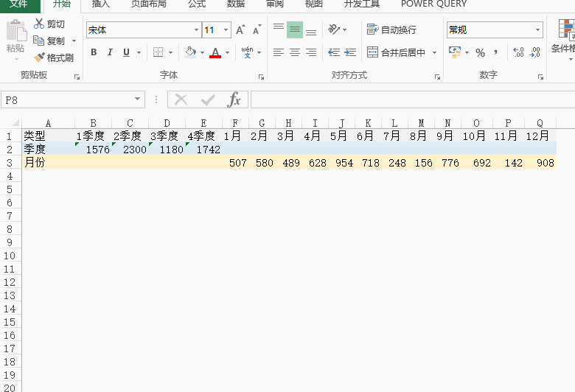Expand the Paste options arrow

click(x=15, y=59)
